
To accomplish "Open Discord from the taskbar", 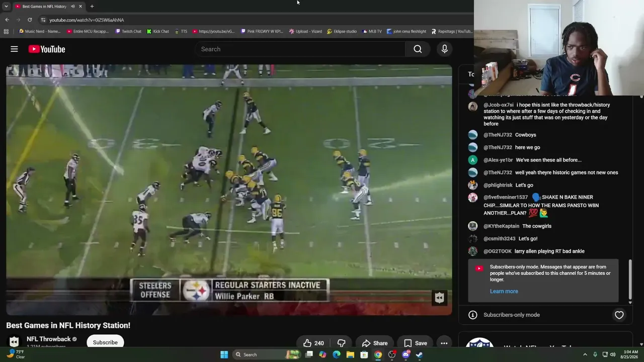I will (x=406, y=354).
